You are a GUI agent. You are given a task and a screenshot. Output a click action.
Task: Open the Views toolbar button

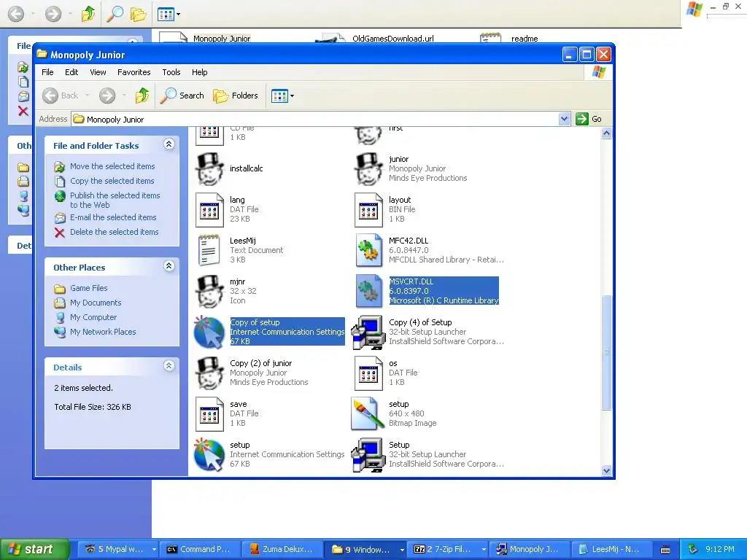[x=279, y=96]
